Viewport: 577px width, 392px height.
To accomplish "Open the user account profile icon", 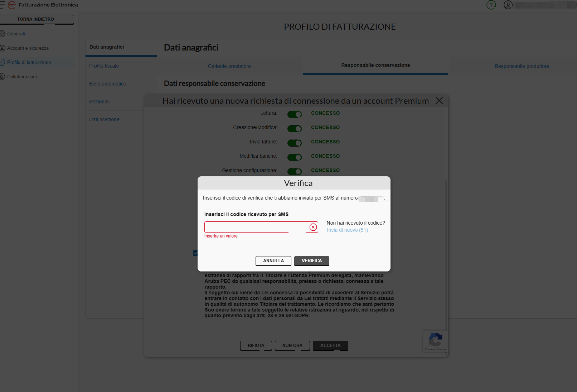I will click(508, 5).
